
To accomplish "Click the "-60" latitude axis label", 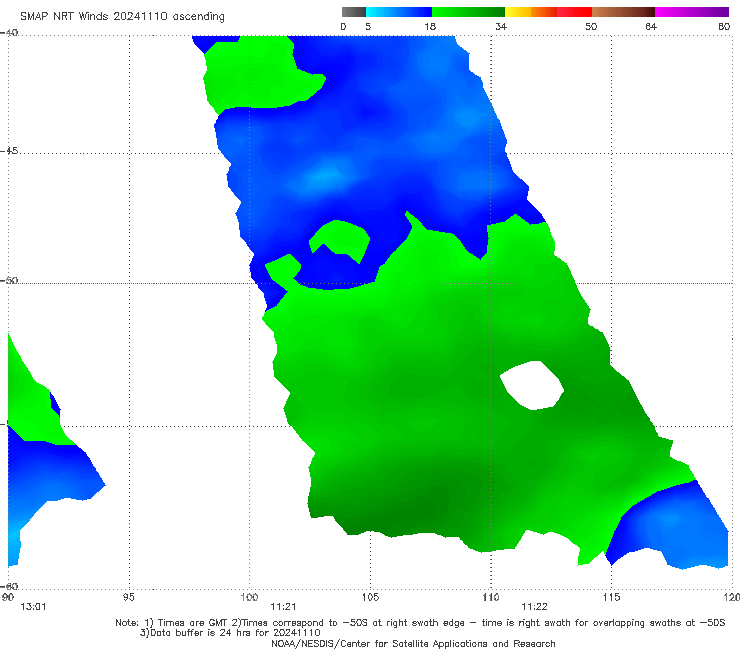I will point(9,586).
